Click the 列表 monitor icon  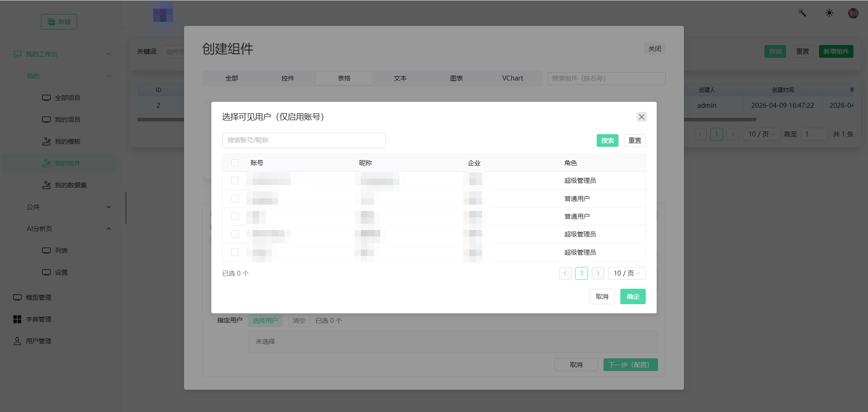[46, 251]
